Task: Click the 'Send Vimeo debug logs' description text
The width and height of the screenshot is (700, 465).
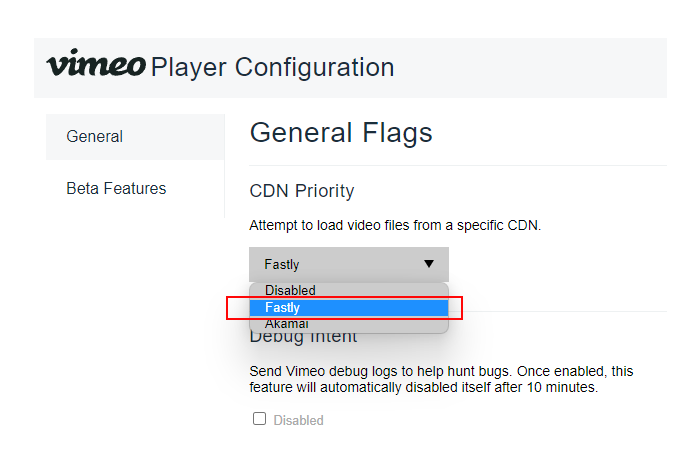Action: pos(440,371)
